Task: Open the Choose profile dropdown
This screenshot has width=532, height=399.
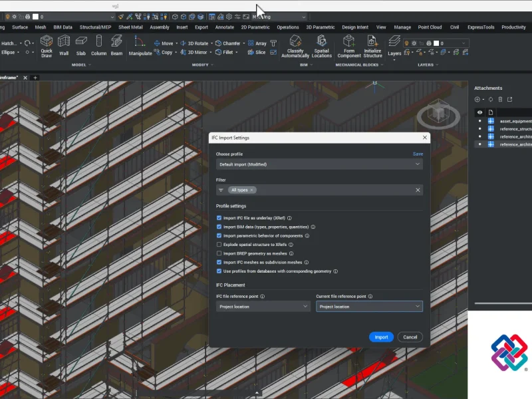Action: click(319, 164)
